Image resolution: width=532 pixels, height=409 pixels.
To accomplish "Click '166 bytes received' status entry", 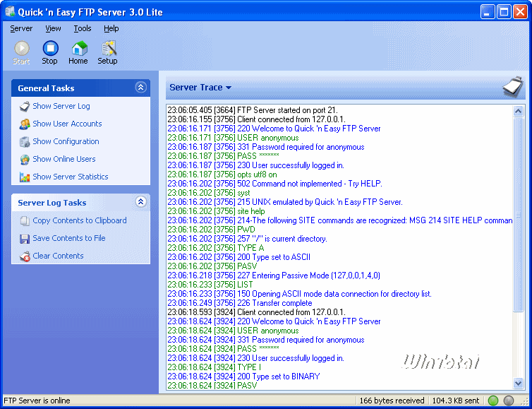I will [x=392, y=401].
